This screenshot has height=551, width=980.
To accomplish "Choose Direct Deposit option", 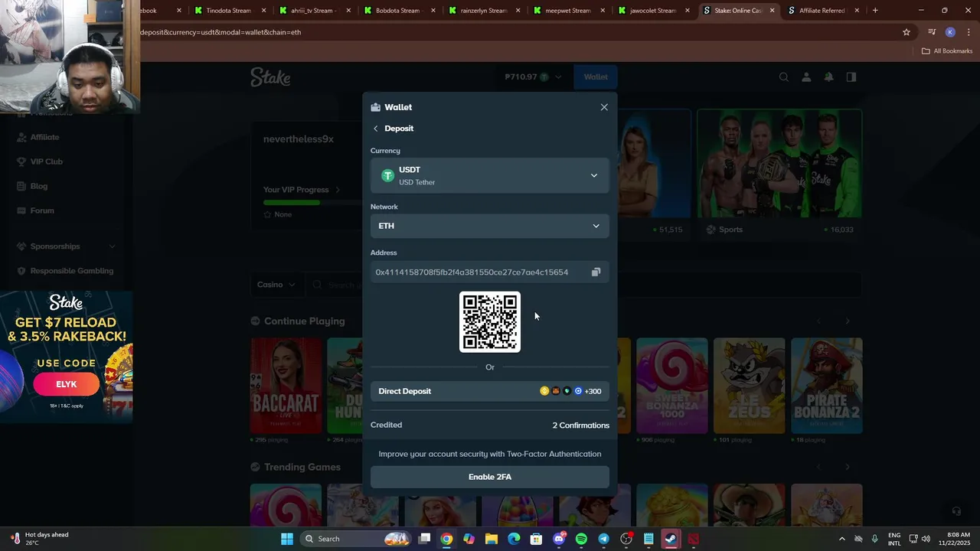I will pyautogui.click(x=490, y=391).
